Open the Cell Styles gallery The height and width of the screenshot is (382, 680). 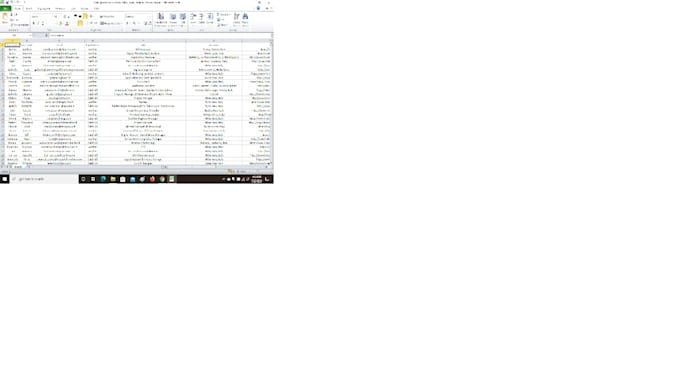coord(183,19)
